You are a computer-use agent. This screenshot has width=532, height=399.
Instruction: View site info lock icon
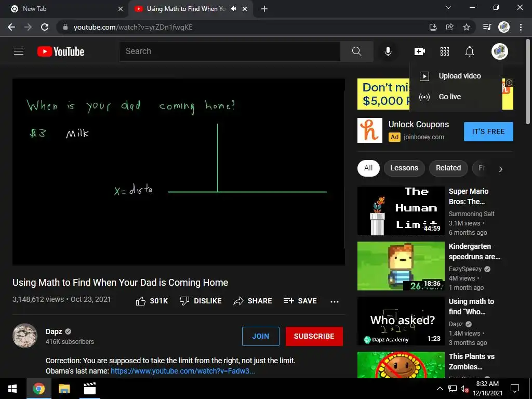click(65, 27)
